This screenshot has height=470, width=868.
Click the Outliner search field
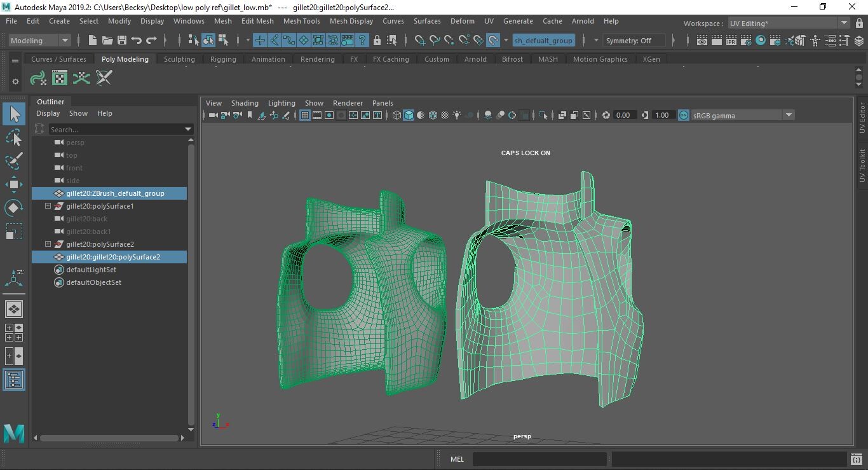tap(117, 130)
